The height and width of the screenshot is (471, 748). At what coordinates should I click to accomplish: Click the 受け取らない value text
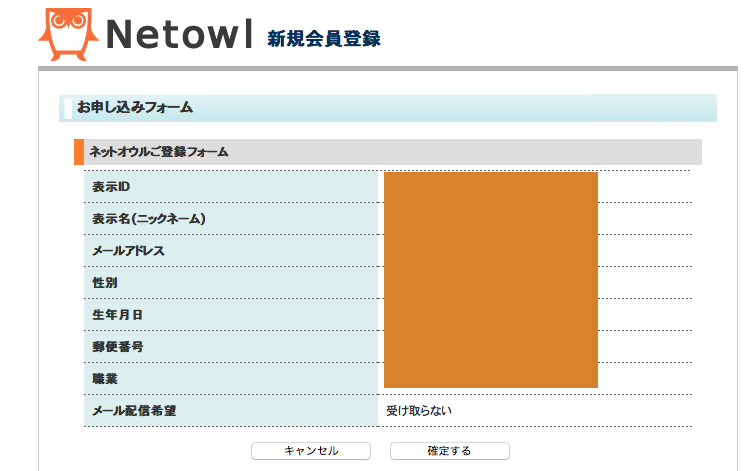tap(419, 410)
